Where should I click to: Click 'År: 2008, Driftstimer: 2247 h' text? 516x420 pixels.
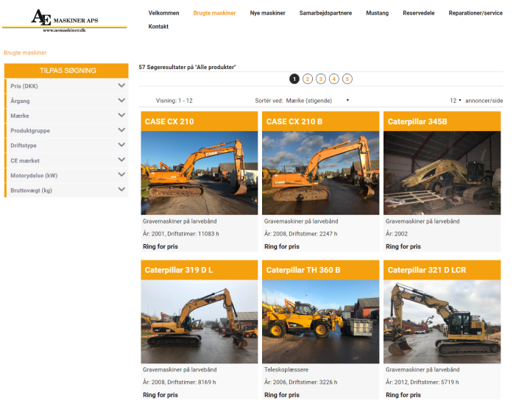[301, 234]
